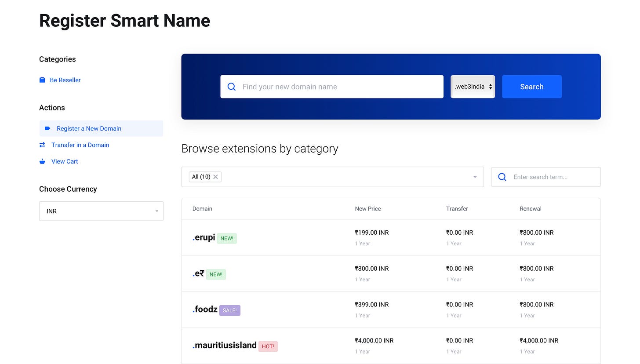The width and height of the screenshot is (640, 364).
Task: Click the Browse extensions by category heading
Action: (260, 149)
